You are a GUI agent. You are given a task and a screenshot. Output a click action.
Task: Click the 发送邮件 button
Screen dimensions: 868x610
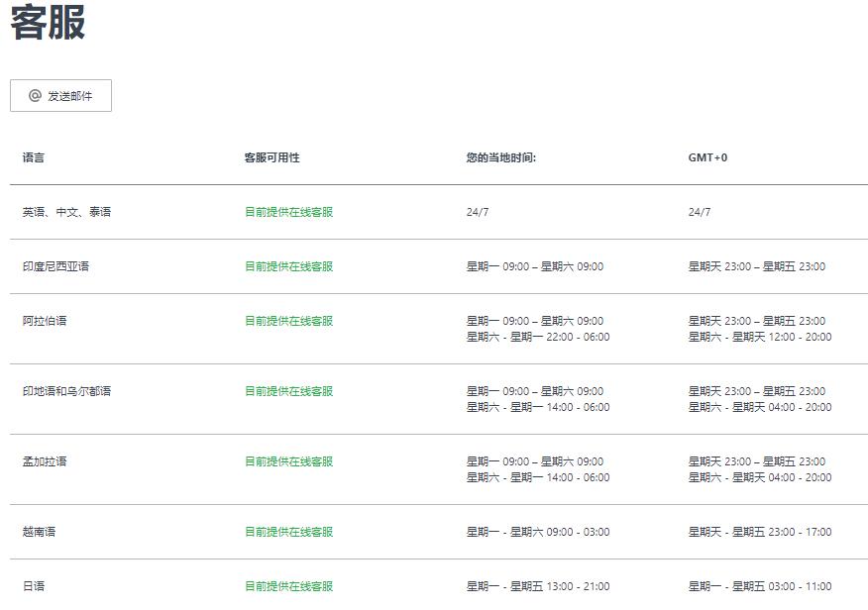[60, 96]
